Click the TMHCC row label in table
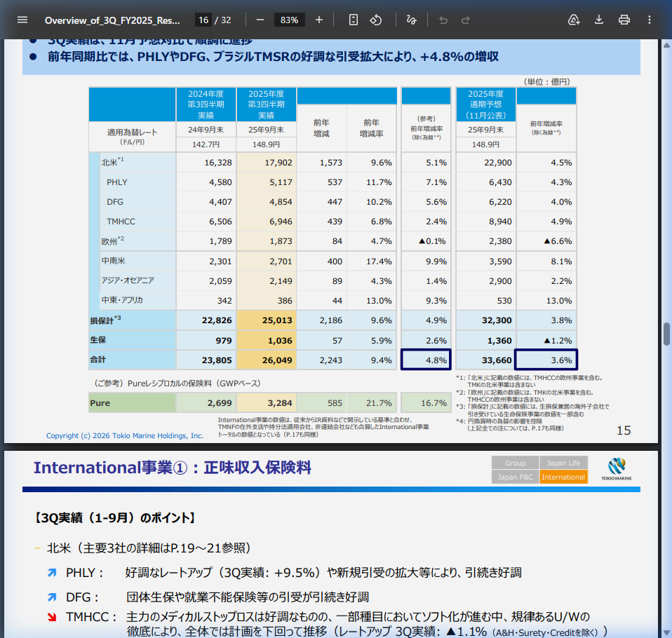The width and height of the screenshot is (672, 638). coord(121,222)
